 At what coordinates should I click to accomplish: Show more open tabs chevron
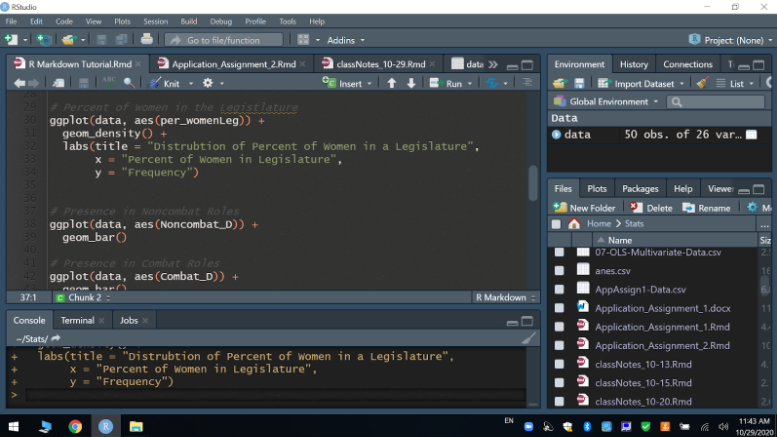[x=493, y=64]
